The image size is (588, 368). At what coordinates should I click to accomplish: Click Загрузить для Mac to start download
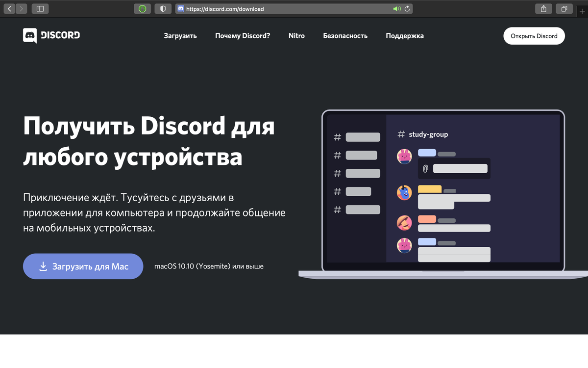point(83,266)
